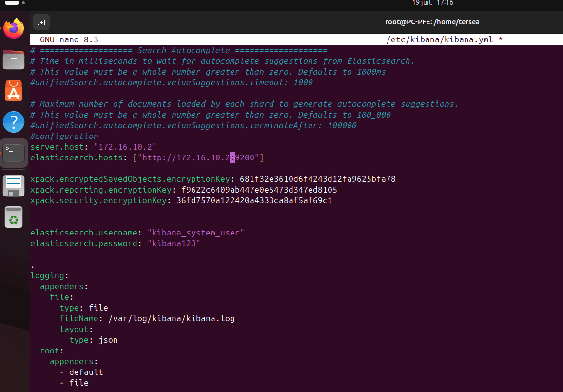Screen dimensions: 563x392
Task: Click the file: key under appenders
Action: click(x=61, y=297)
